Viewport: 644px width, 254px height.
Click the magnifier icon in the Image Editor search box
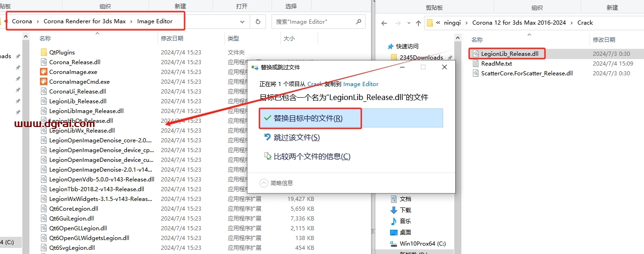(x=359, y=22)
